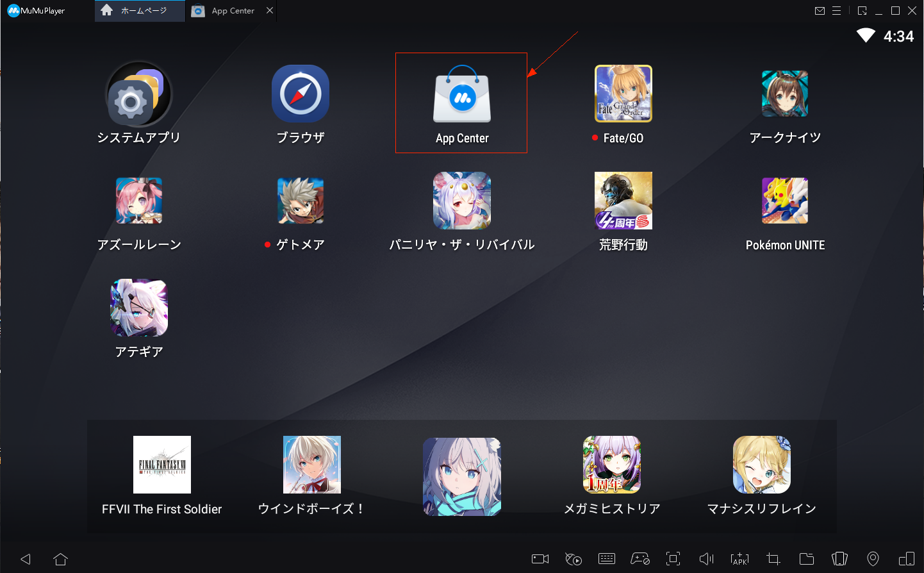Launch Fate/GO from the home screen
The height and width of the screenshot is (573, 924).
pos(623,94)
